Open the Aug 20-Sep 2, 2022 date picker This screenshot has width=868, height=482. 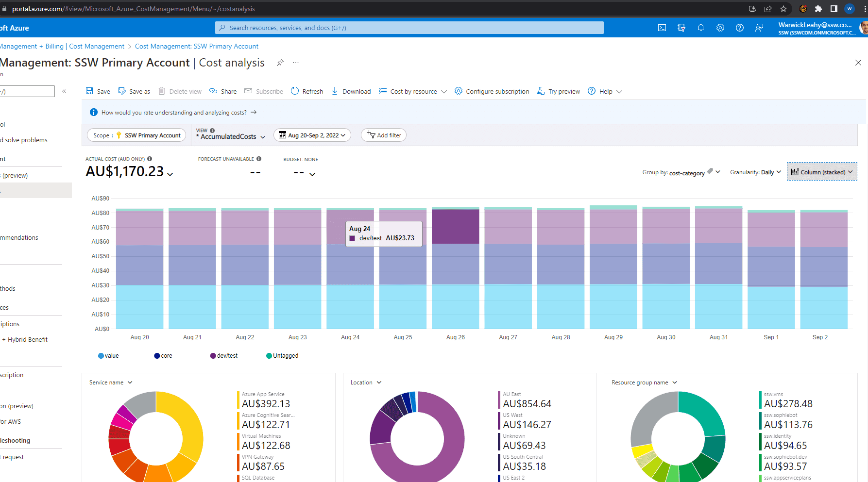pyautogui.click(x=312, y=135)
